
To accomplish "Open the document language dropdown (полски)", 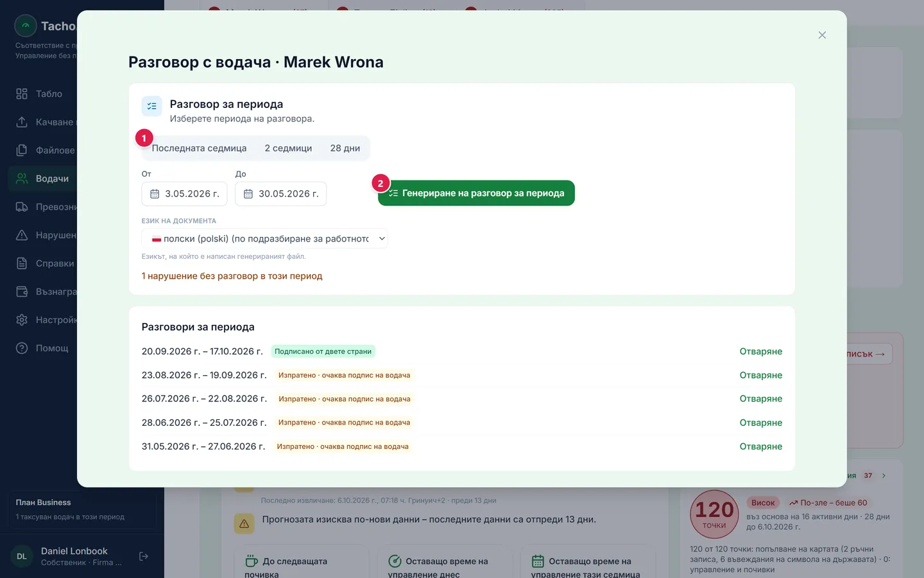I will [x=264, y=239].
